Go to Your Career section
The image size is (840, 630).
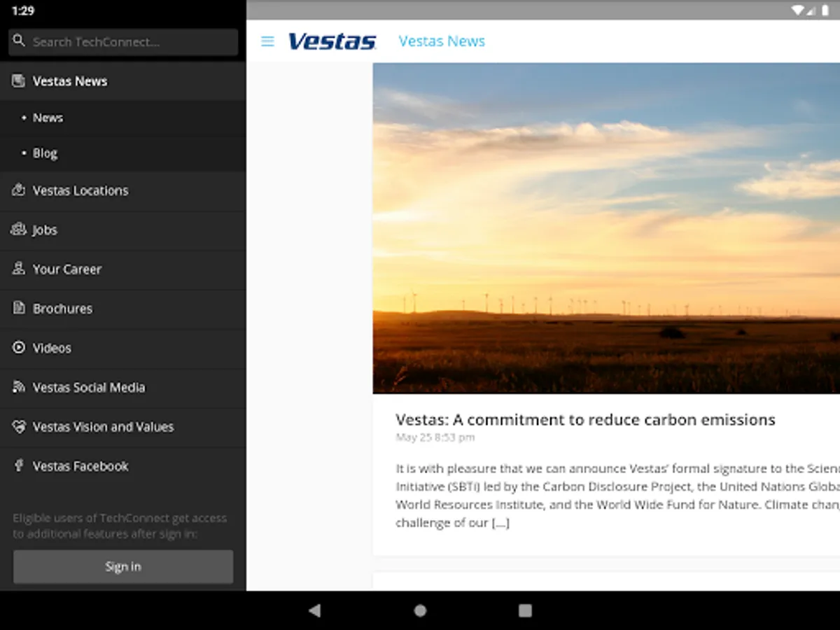(122, 269)
